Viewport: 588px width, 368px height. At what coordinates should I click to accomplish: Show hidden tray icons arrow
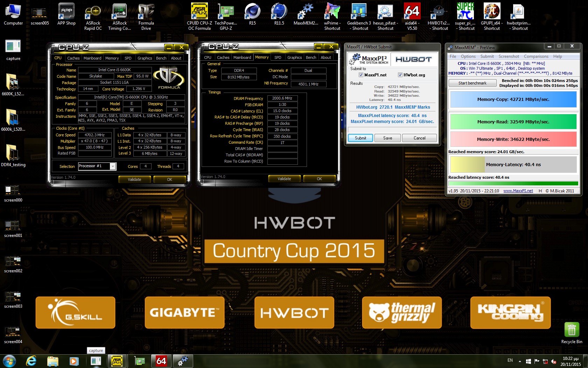520,361
